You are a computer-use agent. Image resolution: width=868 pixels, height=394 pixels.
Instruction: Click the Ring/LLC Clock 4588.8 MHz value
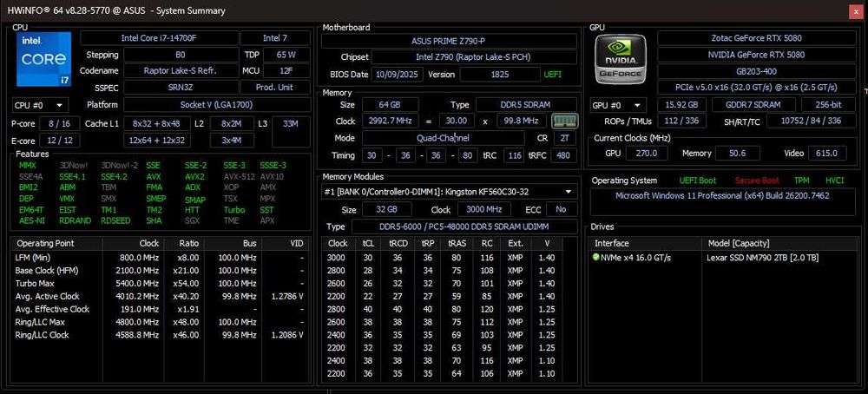[139, 335]
